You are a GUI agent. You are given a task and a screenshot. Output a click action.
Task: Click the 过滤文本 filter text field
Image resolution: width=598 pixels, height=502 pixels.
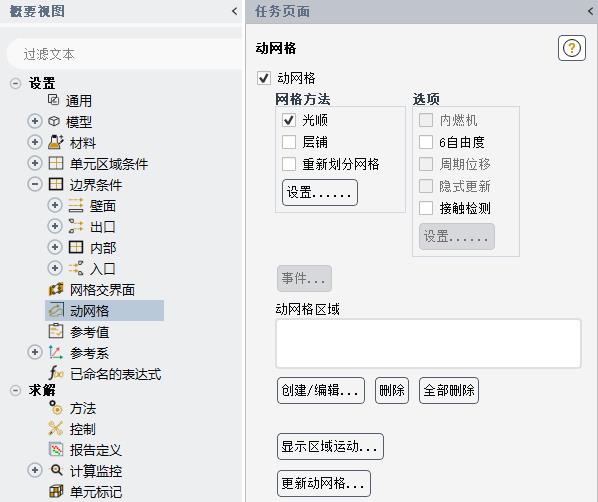pyautogui.click(x=124, y=54)
